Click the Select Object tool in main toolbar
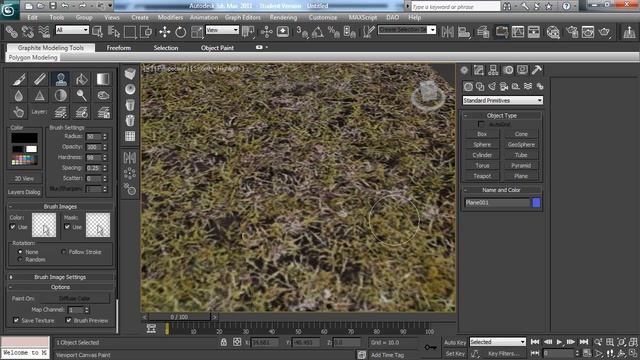The height and width of the screenshot is (360, 640). click(97, 32)
